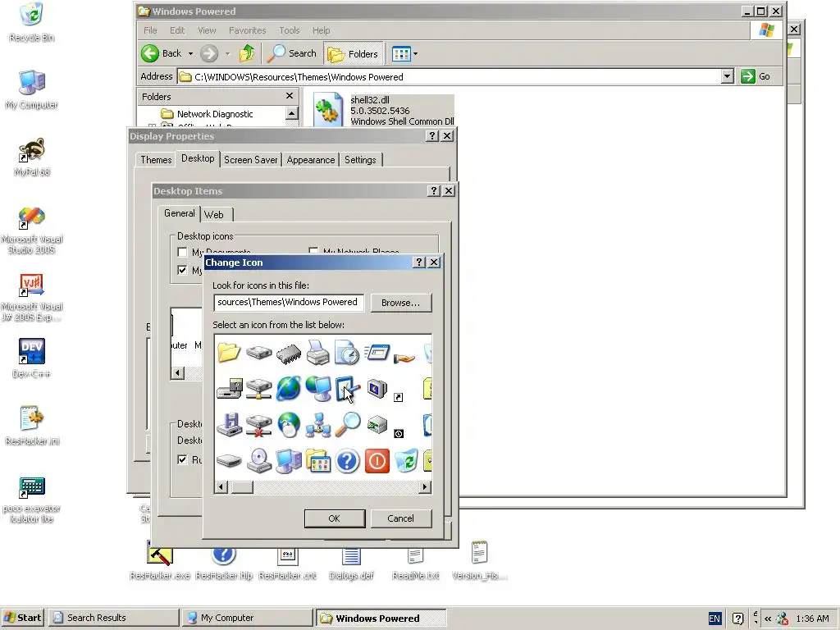The height and width of the screenshot is (630, 840).
Task: Go Back in Explorer window
Action: tap(162, 53)
